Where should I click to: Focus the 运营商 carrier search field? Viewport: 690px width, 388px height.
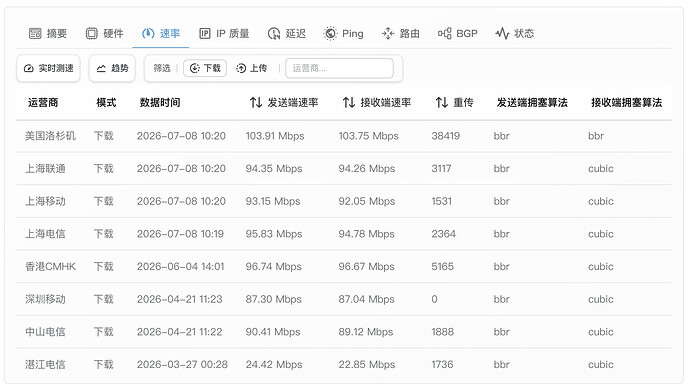click(x=339, y=68)
